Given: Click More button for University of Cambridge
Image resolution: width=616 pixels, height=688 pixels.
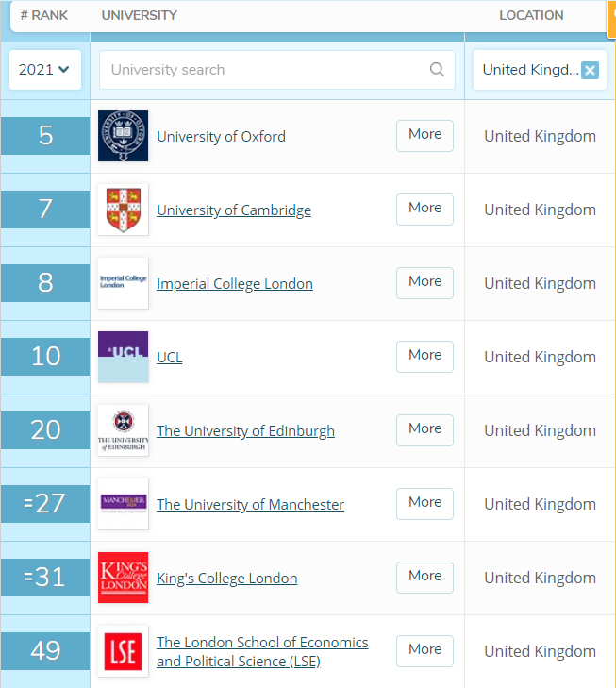Looking at the screenshot, I should (x=425, y=210).
